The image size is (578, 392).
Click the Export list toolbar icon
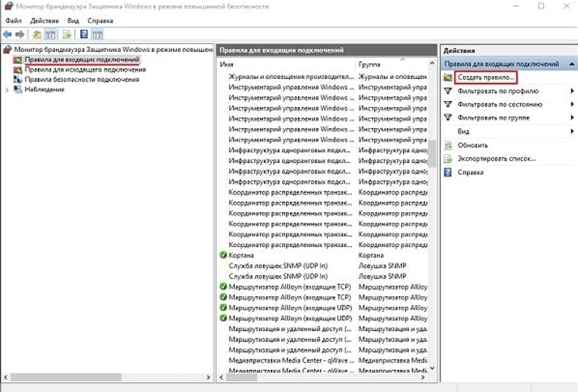[x=66, y=34]
